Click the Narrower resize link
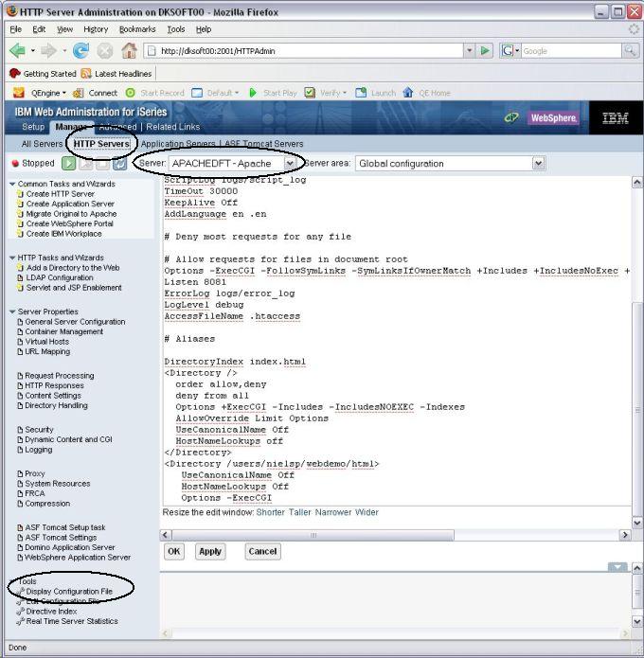Screen dimensions: 644x658 333,512
